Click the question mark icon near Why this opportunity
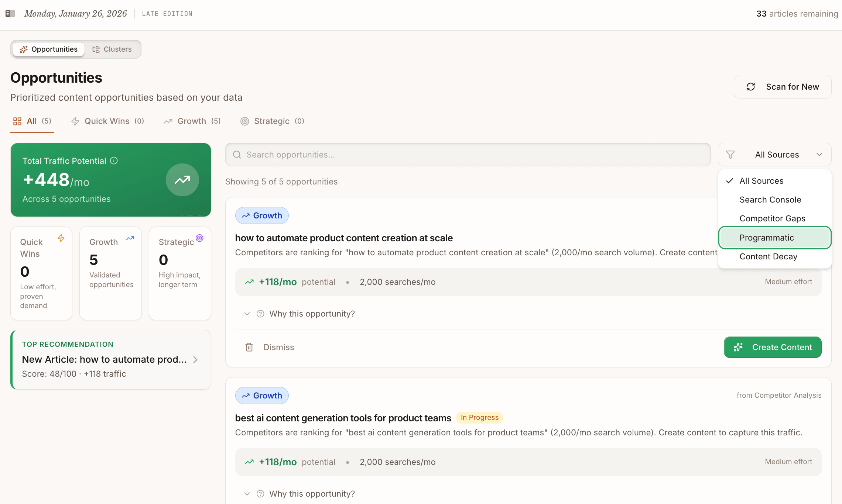 [x=260, y=313]
